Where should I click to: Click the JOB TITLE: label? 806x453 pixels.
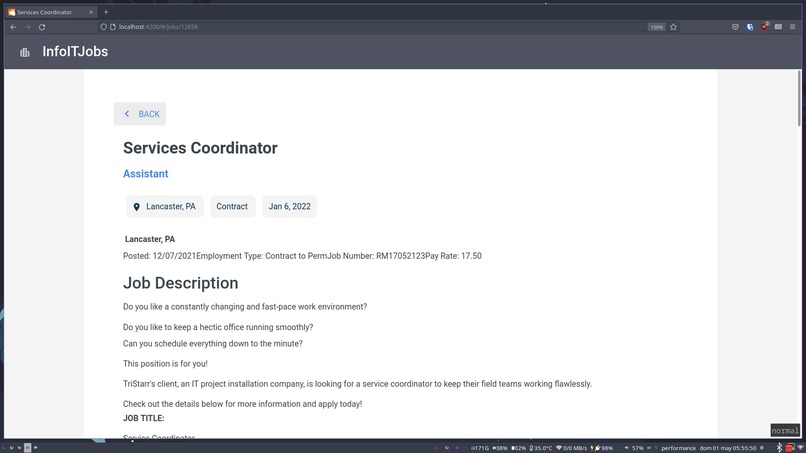pyautogui.click(x=143, y=418)
